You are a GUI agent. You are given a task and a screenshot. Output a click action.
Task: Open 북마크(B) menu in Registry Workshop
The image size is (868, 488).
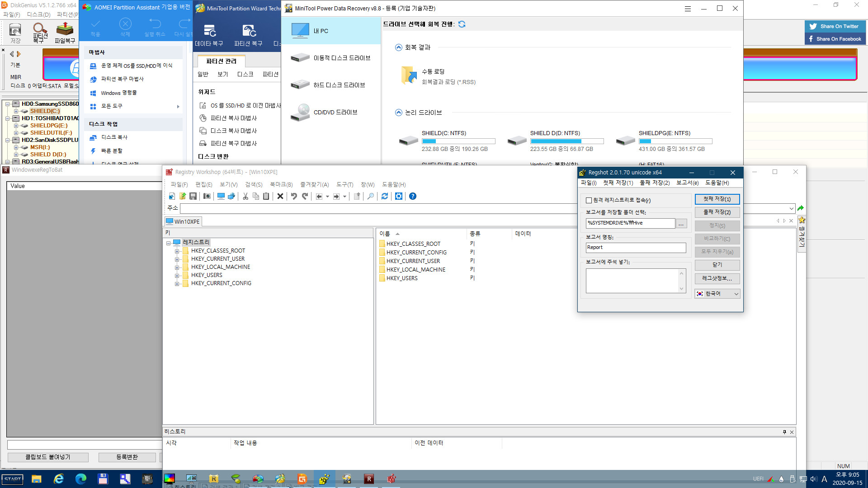click(281, 184)
